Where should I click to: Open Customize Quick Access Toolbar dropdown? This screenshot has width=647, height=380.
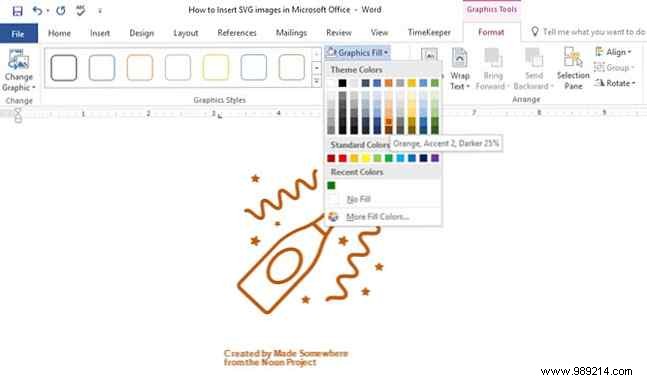pyautogui.click(x=100, y=11)
